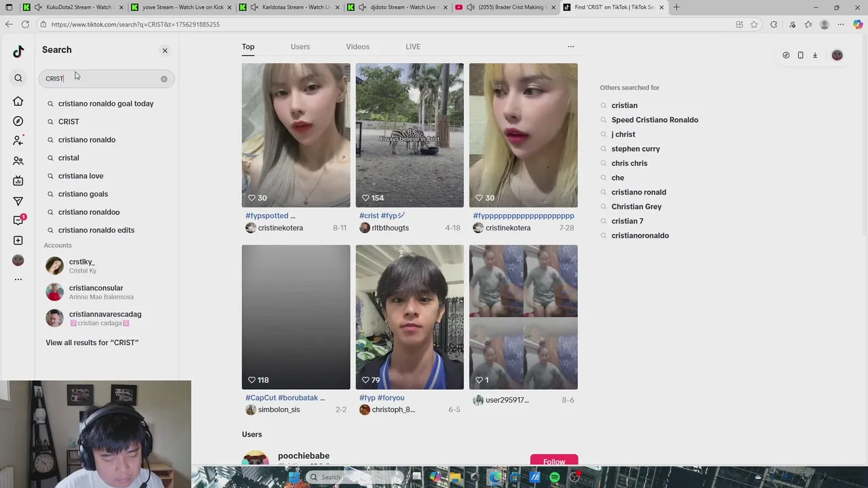Open the phone app icon
Viewport: 868px width, 488px height.
tap(800, 56)
